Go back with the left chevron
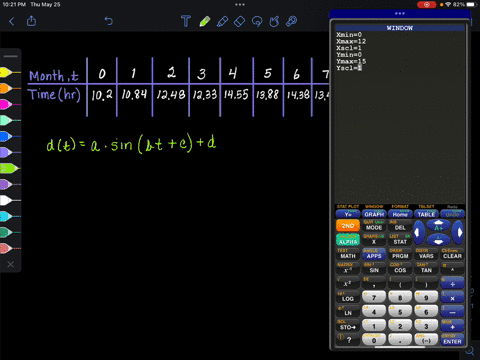 (12, 22)
